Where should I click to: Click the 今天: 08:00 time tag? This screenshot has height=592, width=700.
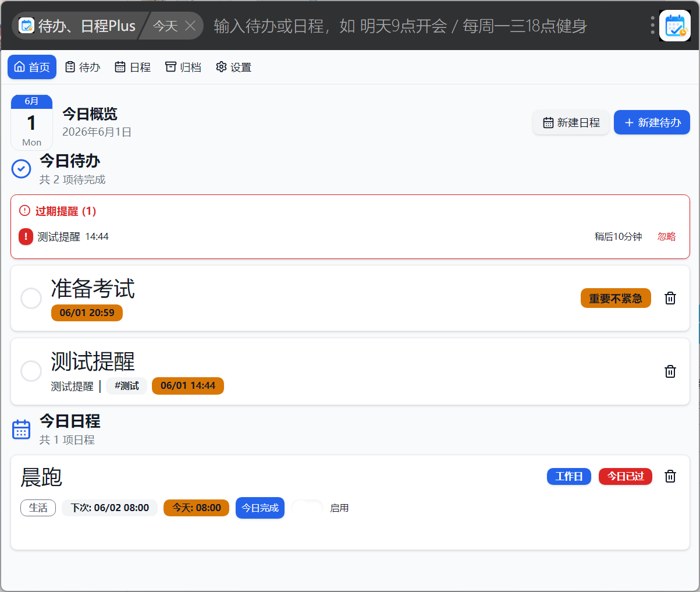tap(197, 508)
